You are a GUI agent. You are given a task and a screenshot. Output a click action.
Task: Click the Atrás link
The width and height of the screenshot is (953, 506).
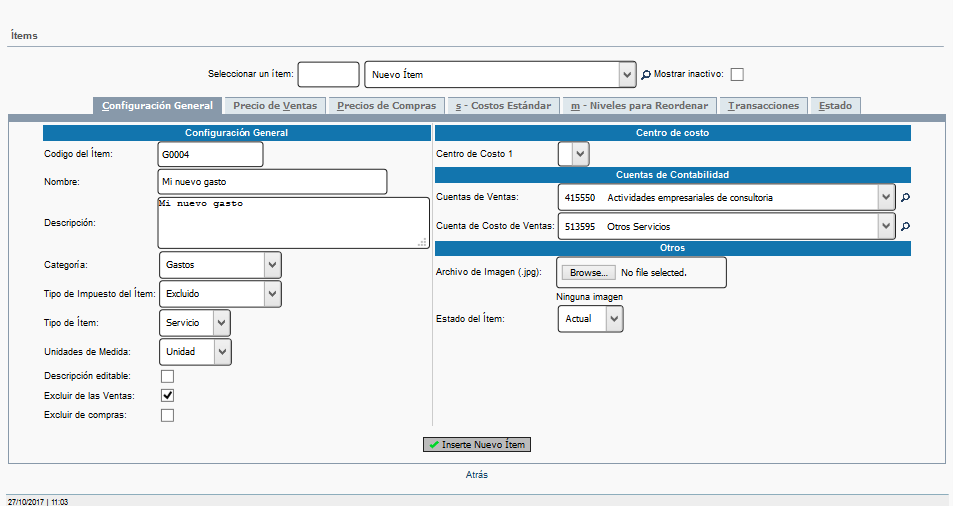[476, 475]
